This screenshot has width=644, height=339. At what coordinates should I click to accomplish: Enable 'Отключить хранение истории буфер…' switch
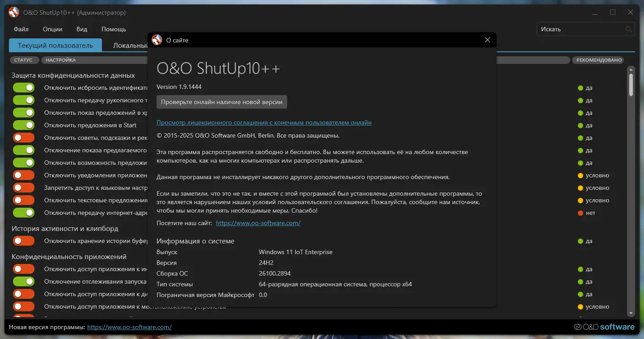[24, 241]
